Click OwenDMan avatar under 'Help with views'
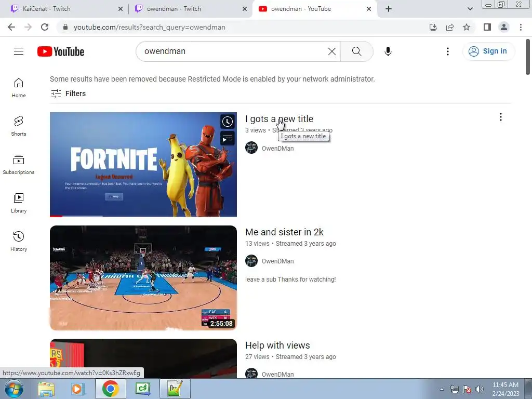Image resolution: width=532 pixels, height=399 pixels. (251, 373)
